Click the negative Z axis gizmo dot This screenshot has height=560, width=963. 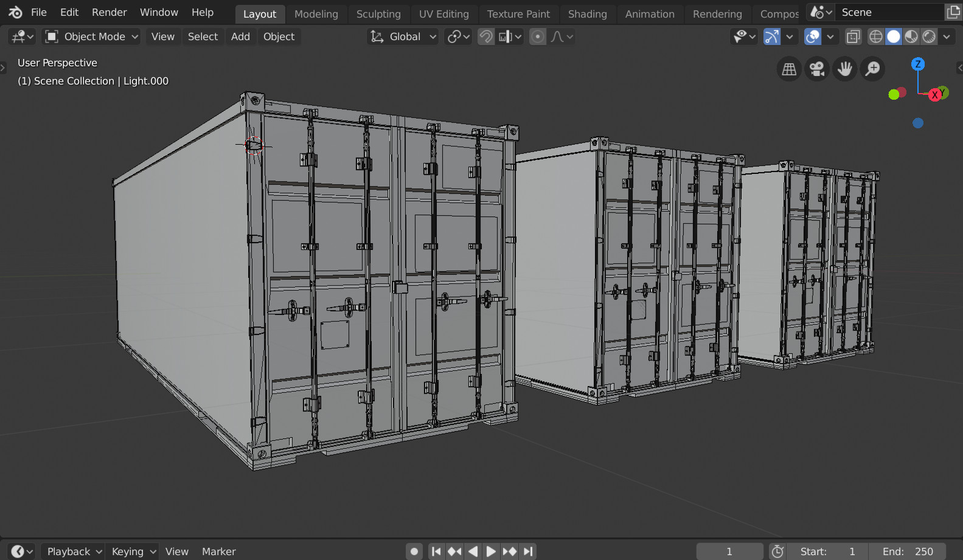[x=918, y=123]
